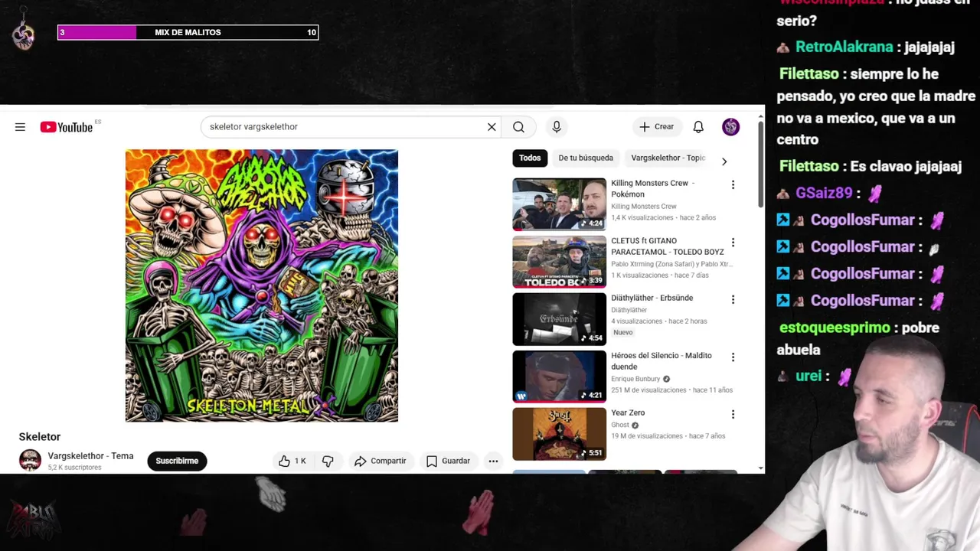
Task: Open more actions three-dot menu under video
Action: 493,461
